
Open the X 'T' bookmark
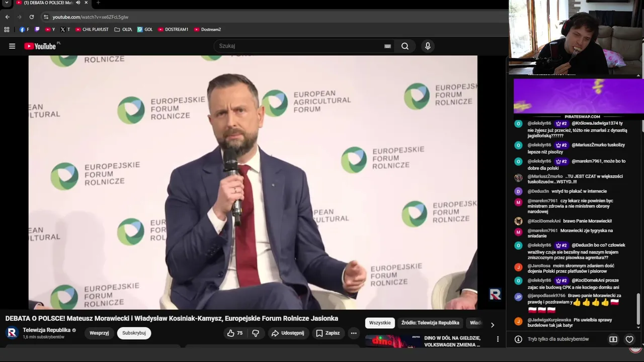click(65, 30)
